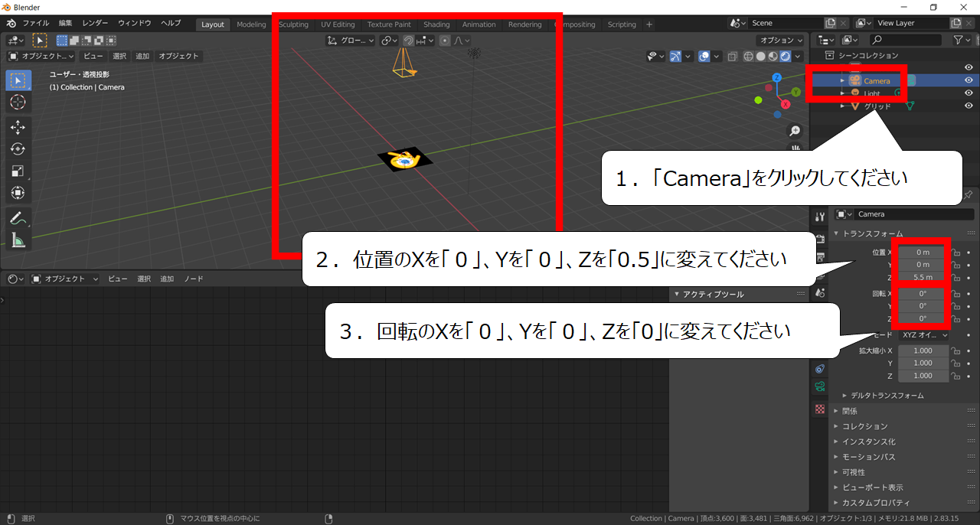
Task: Activate the Annotate pencil tool
Action: (18, 218)
